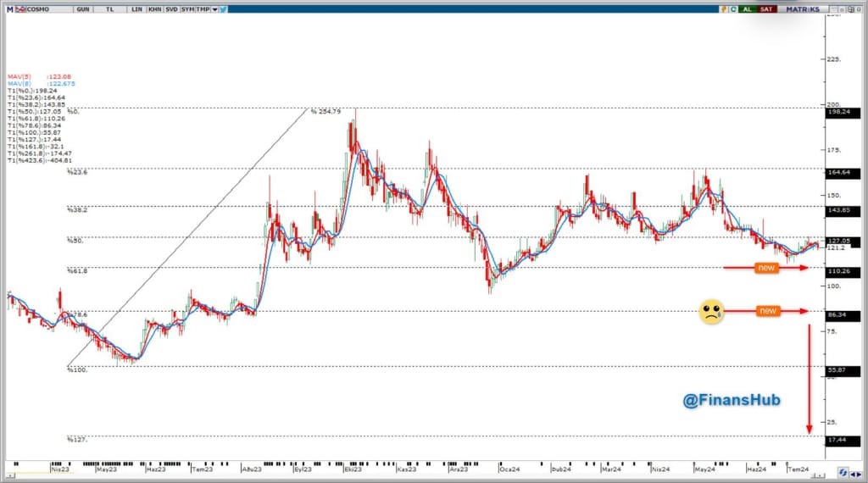Click legend row T1(%100.):55.87
The image size is (868, 483).
click(34, 133)
